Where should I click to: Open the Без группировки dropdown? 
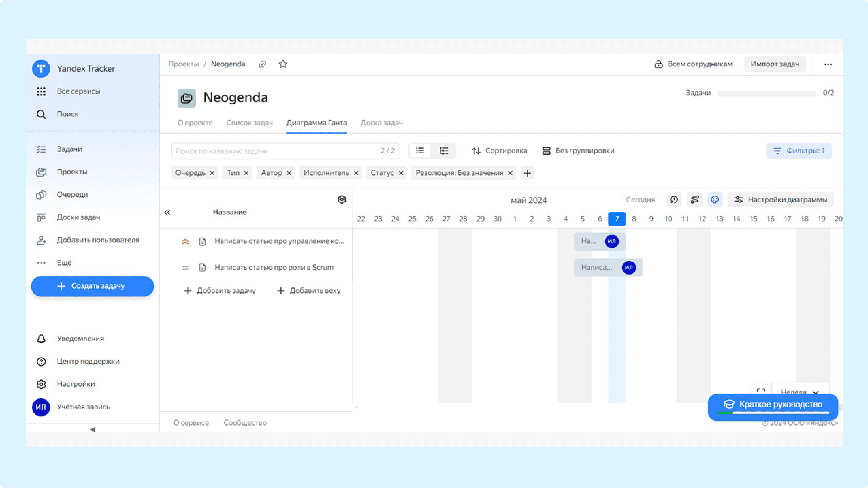coord(578,151)
